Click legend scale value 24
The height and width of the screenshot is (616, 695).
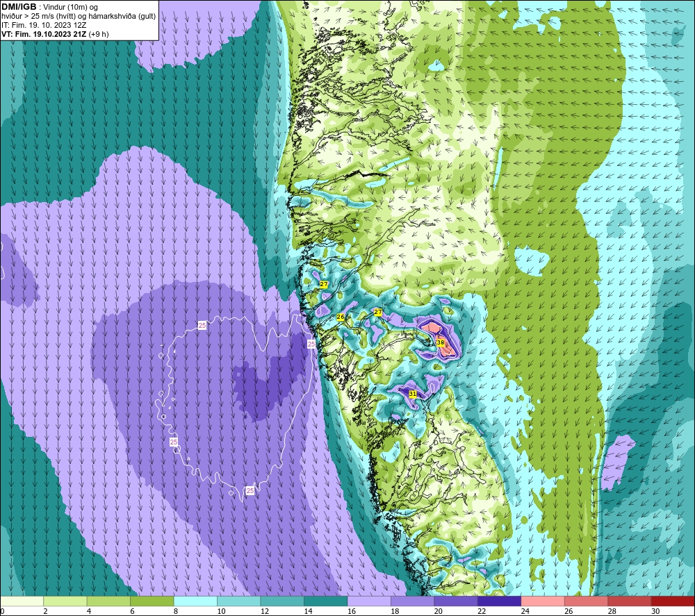point(525,612)
